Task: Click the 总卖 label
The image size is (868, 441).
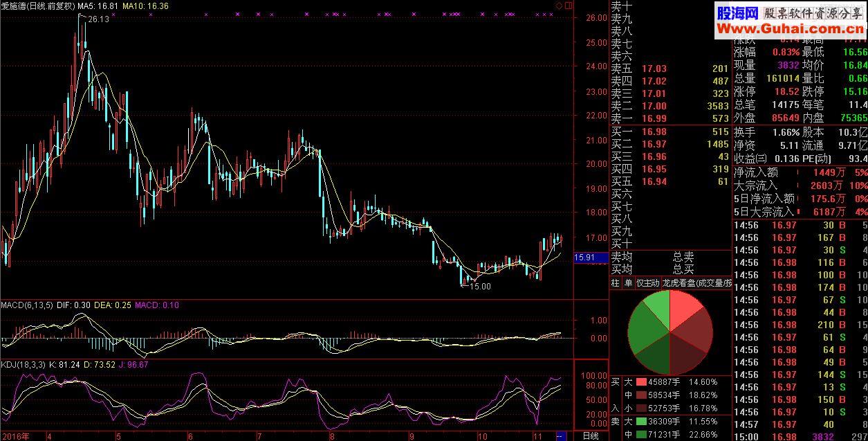Action: point(683,256)
